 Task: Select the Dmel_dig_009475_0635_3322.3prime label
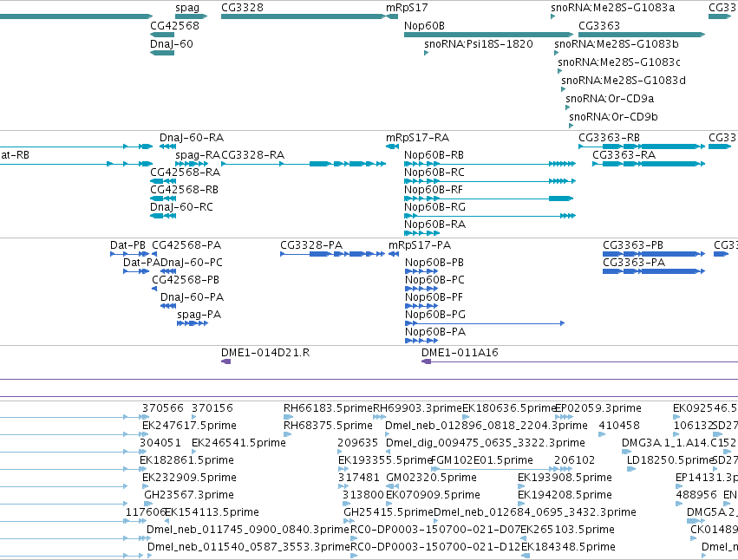tap(485, 443)
